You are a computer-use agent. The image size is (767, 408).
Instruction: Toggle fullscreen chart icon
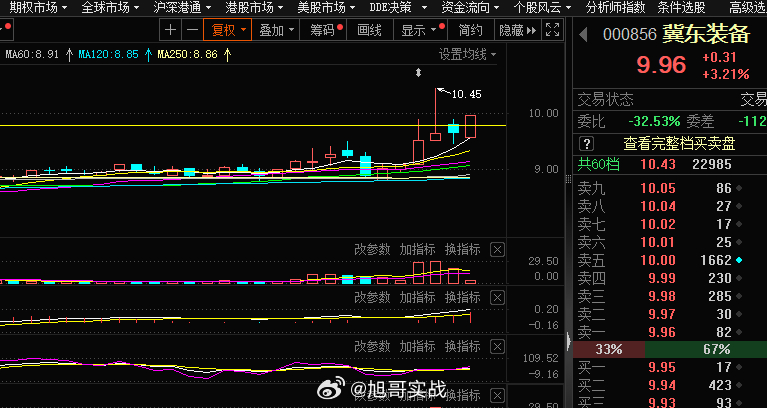(552, 29)
